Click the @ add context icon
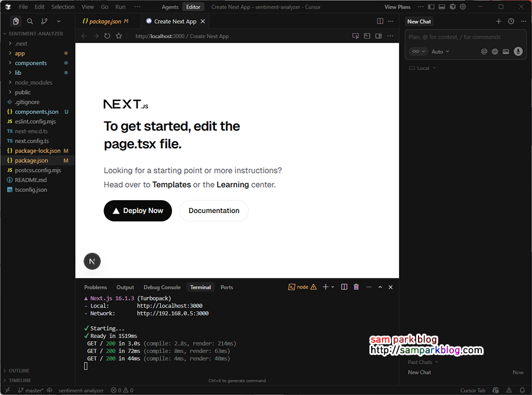 pos(484,51)
